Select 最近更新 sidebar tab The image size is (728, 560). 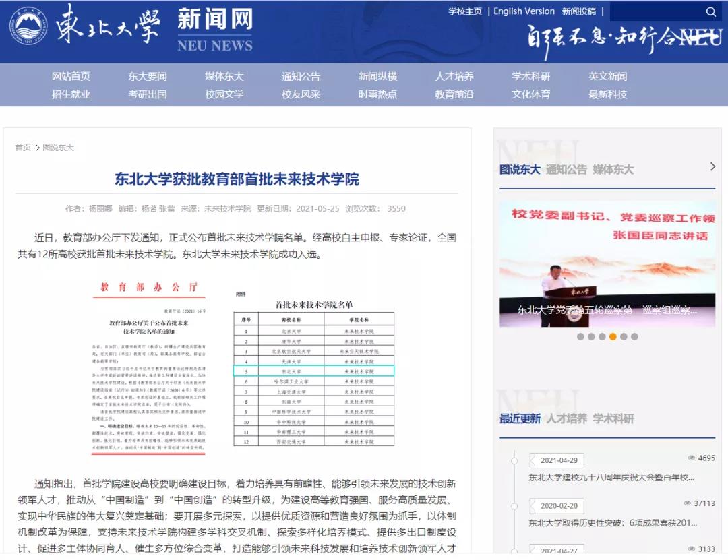(520, 419)
